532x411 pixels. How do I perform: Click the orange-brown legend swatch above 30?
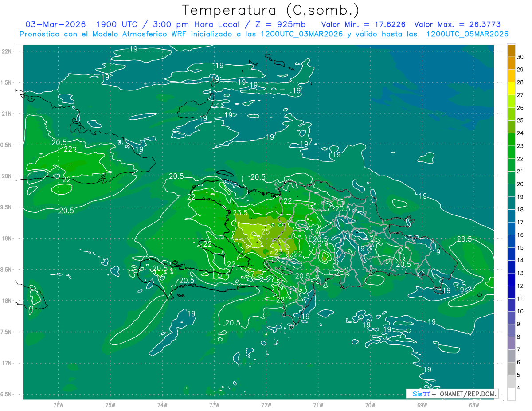pyautogui.click(x=511, y=51)
